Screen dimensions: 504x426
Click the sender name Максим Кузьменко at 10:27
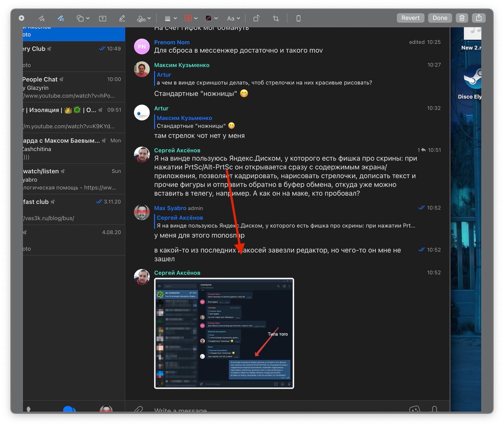tap(182, 65)
